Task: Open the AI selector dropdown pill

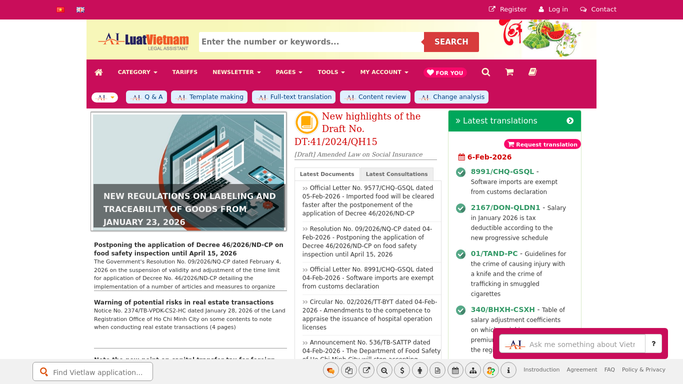Action: (105, 97)
